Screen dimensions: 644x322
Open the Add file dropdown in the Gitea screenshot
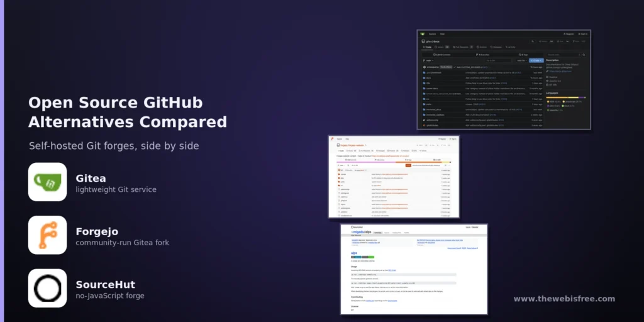point(522,60)
